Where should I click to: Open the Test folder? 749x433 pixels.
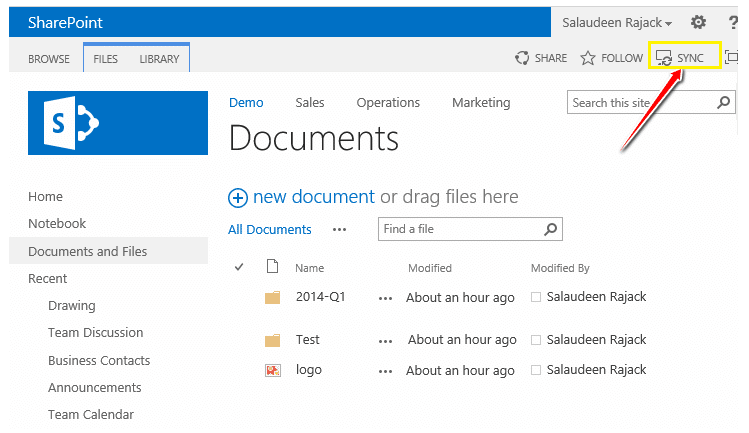tap(308, 340)
